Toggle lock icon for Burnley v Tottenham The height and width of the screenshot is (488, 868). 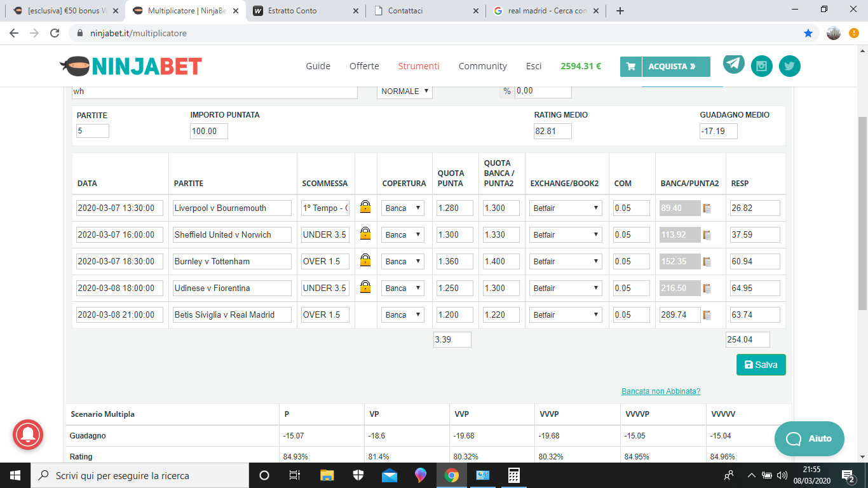pyautogui.click(x=365, y=261)
